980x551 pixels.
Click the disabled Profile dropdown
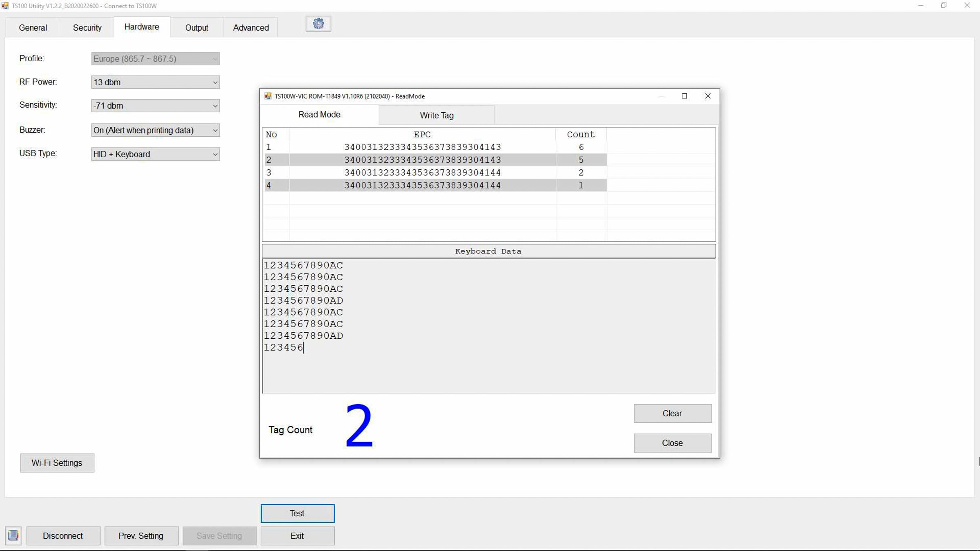156,59
